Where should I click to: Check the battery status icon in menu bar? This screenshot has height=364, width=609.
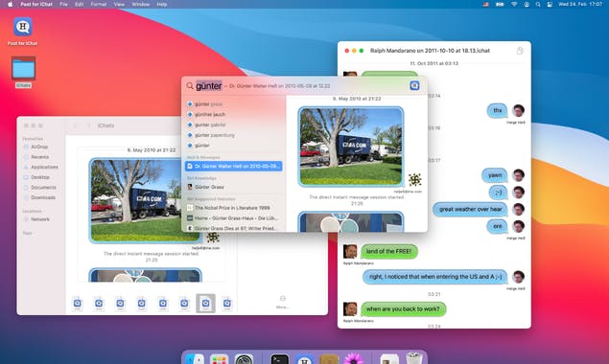pos(500,4)
